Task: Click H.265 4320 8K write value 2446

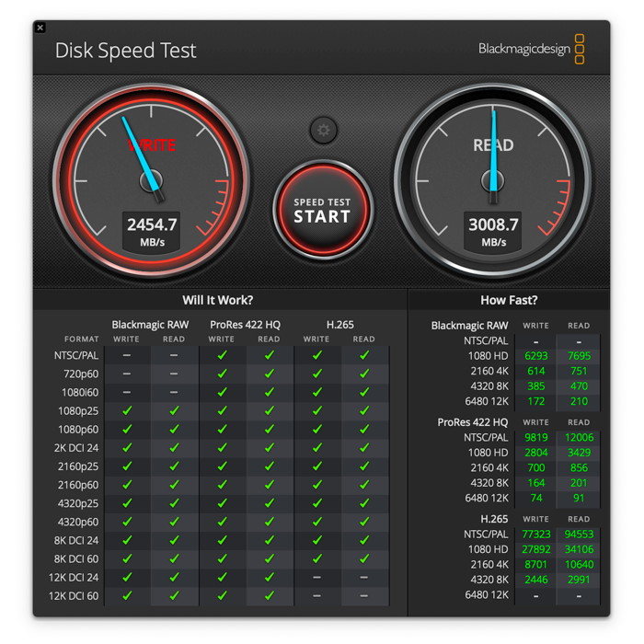Action: 536,580
